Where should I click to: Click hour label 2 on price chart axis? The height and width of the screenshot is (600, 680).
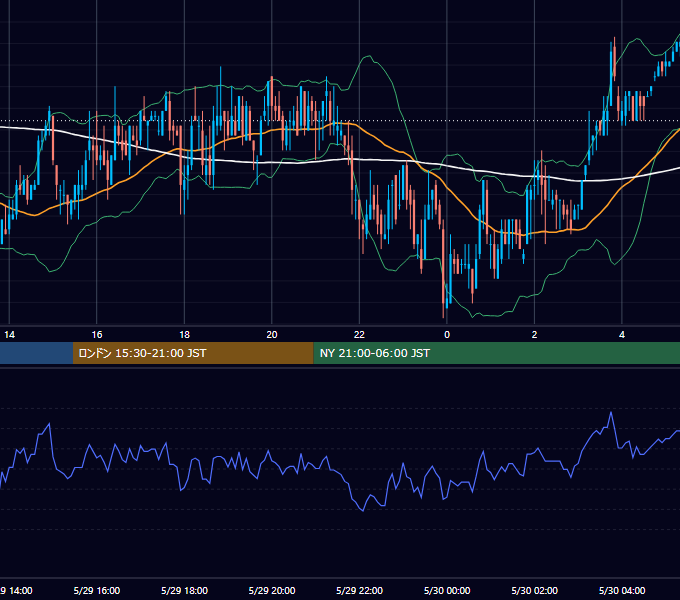pos(534,335)
